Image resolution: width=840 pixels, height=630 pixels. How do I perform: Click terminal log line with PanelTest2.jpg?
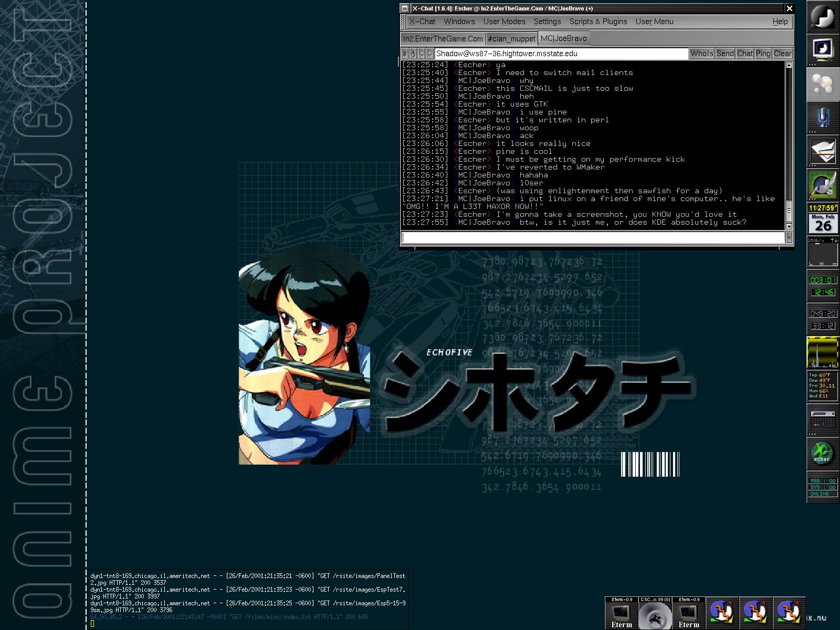coord(248,579)
